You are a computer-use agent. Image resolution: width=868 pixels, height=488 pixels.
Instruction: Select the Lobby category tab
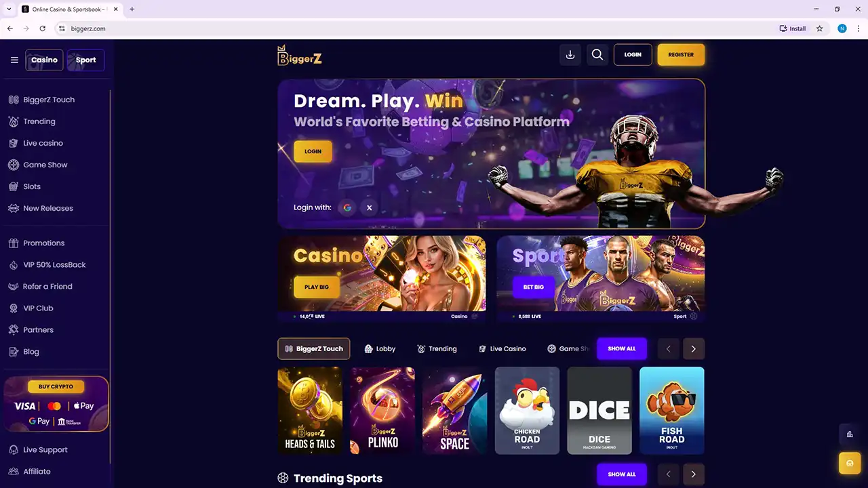tap(380, 348)
